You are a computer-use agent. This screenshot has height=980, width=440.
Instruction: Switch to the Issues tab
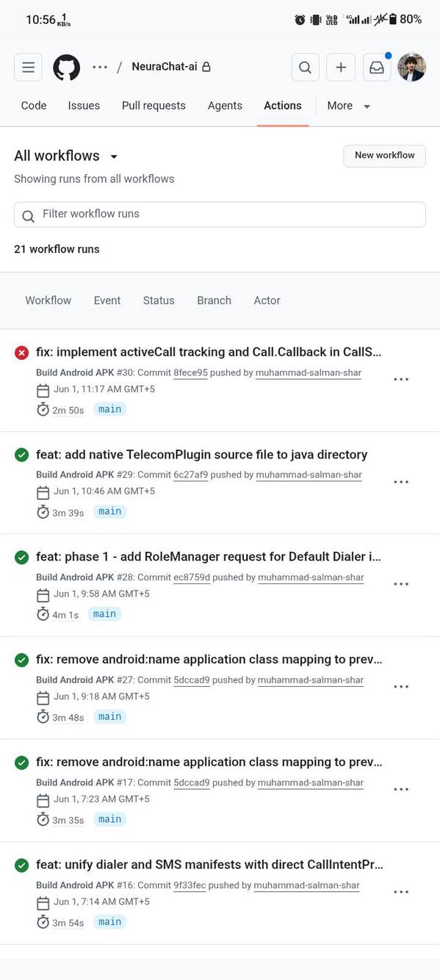84,106
